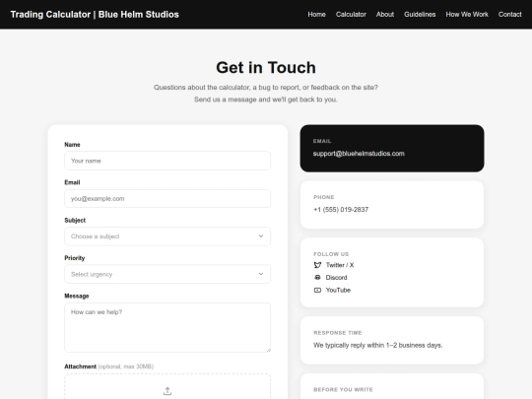
Task: Click the dashed attachment upload area
Action: pyautogui.click(x=167, y=386)
